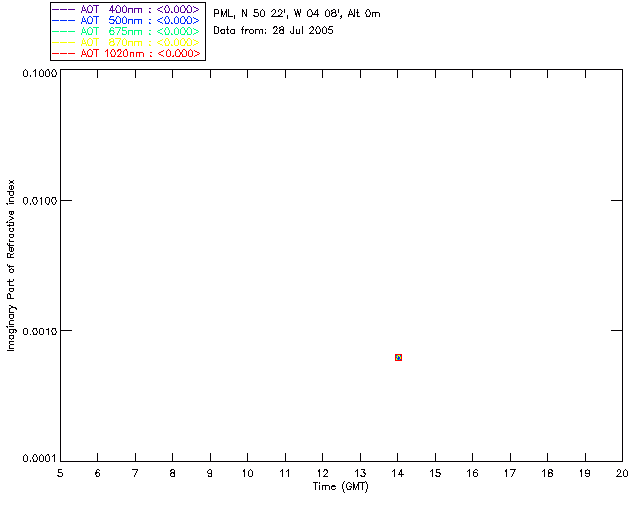
Task: Click the x-axis tick label 18
Action: (x=547, y=473)
